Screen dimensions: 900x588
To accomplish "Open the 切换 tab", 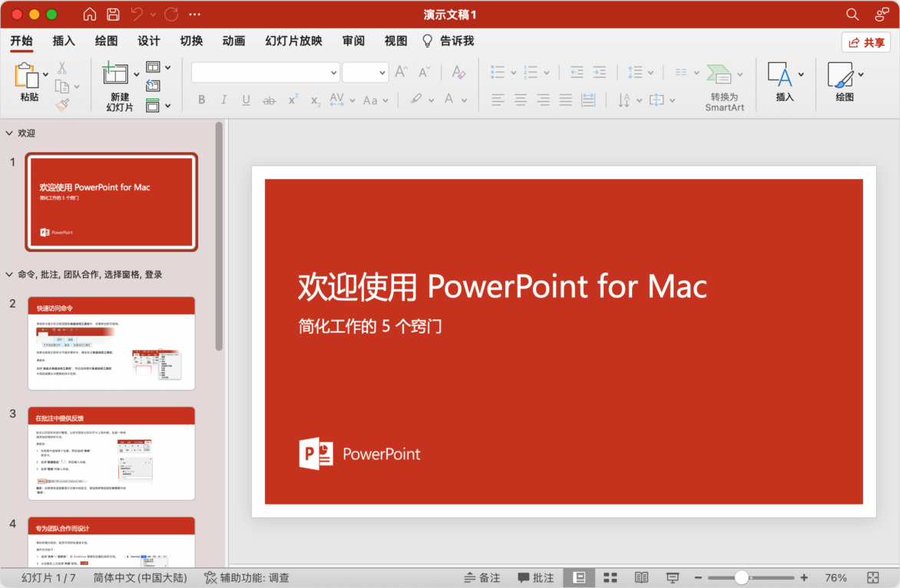I will [x=191, y=41].
